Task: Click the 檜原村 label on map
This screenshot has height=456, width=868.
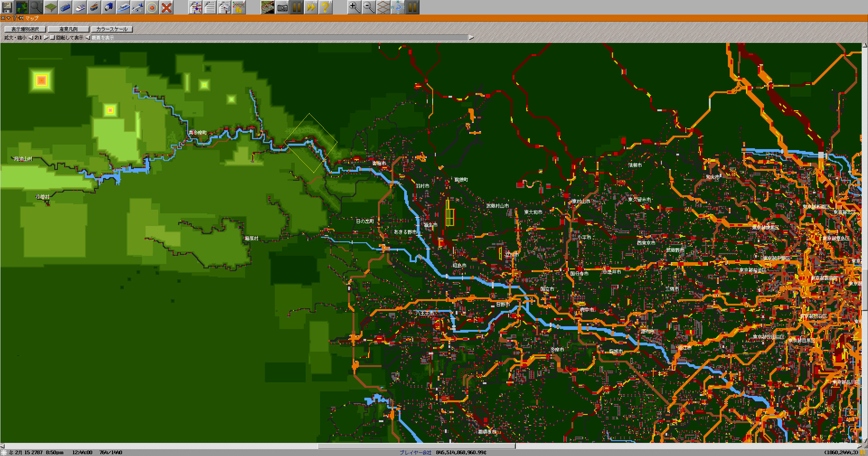Action: point(251,238)
